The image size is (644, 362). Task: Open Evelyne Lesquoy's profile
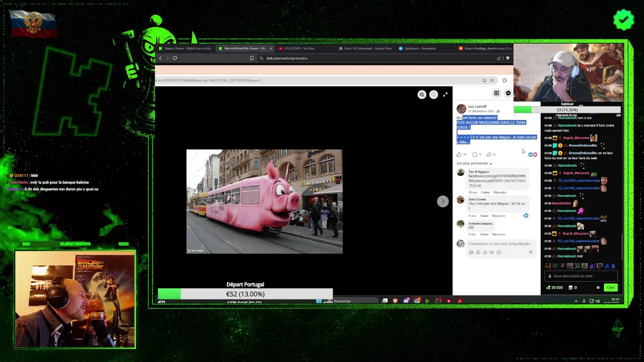pos(480,223)
